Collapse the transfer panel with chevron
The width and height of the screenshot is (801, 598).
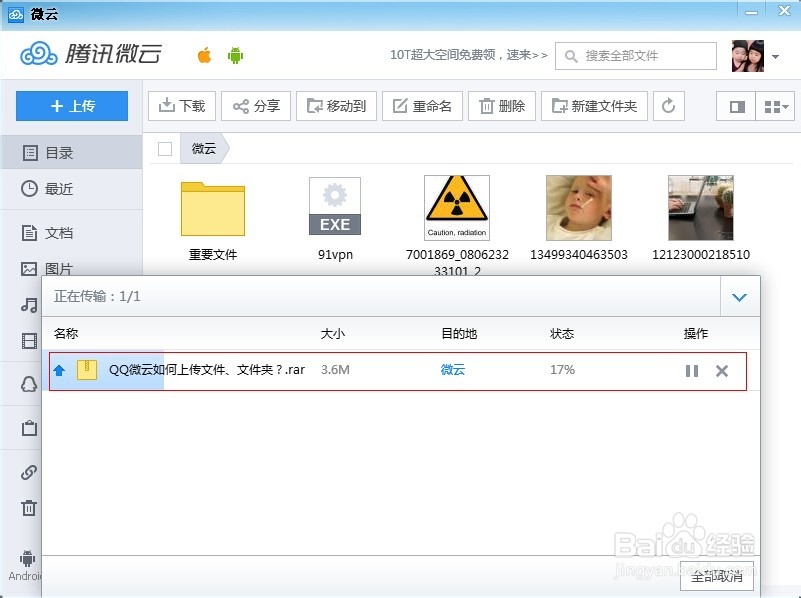coord(739,297)
